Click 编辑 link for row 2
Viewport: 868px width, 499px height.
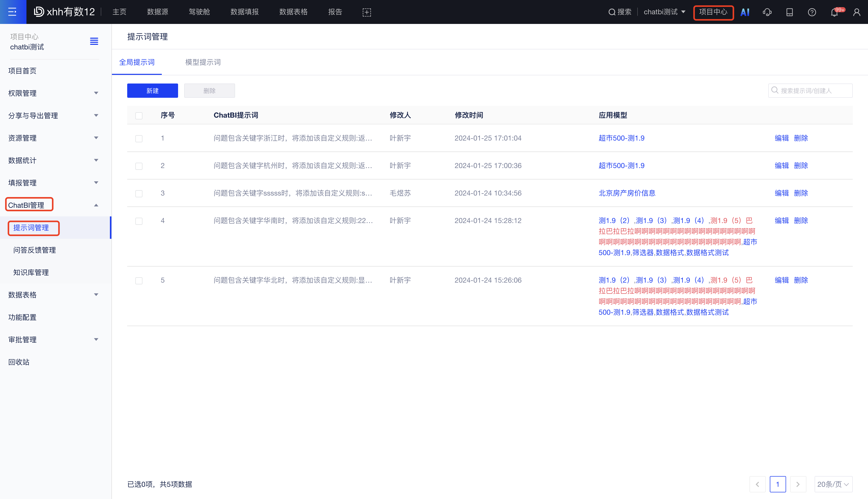point(781,166)
